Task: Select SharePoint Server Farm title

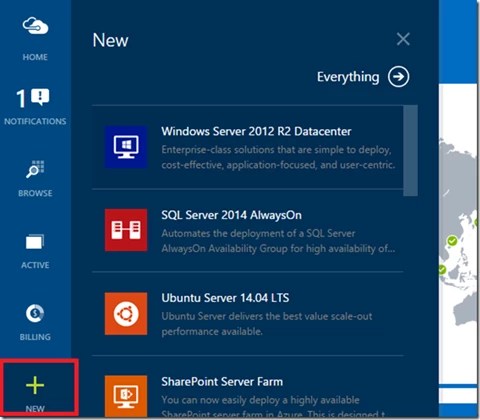Action: [x=222, y=381]
